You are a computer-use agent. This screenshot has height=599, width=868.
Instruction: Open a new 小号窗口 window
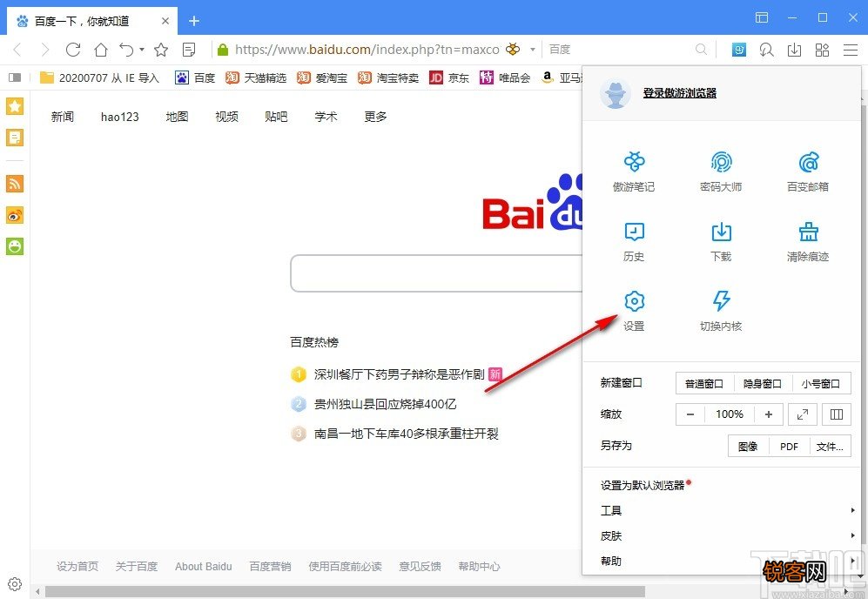pyautogui.click(x=821, y=383)
